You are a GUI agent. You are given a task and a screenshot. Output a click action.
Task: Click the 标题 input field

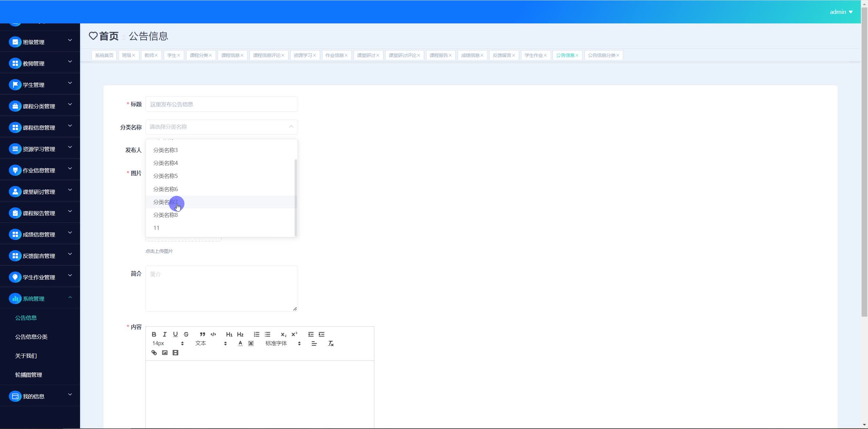[x=221, y=104]
